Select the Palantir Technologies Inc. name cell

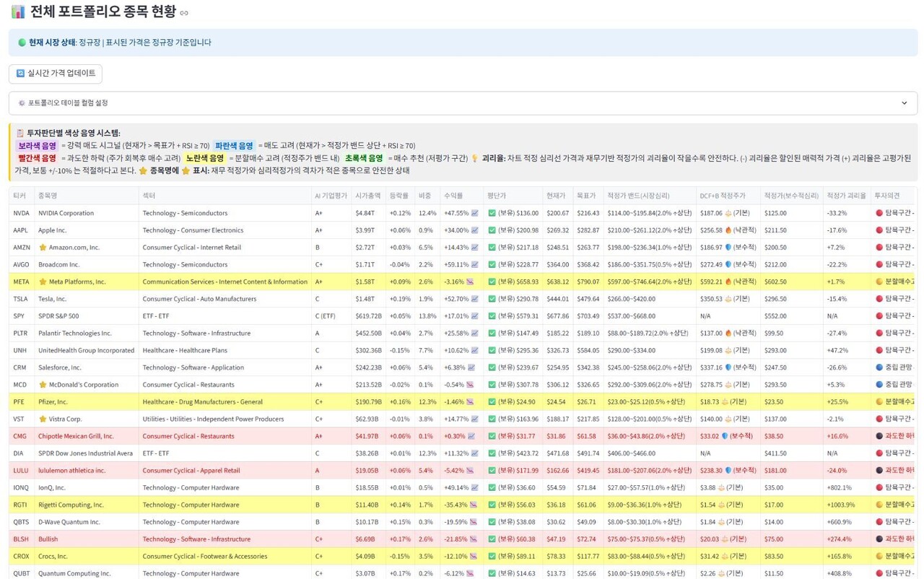[75, 334]
